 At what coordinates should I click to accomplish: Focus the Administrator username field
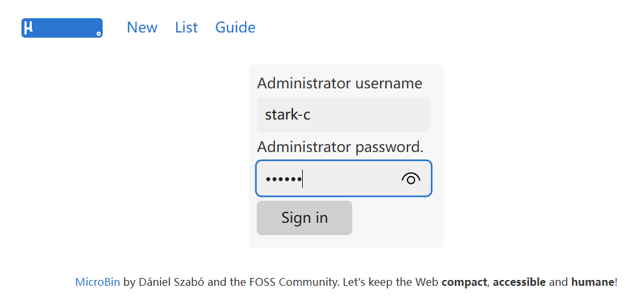[x=343, y=115]
